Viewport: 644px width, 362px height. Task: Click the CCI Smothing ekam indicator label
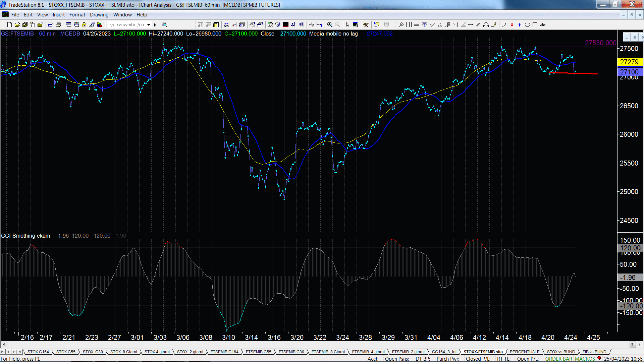point(25,236)
